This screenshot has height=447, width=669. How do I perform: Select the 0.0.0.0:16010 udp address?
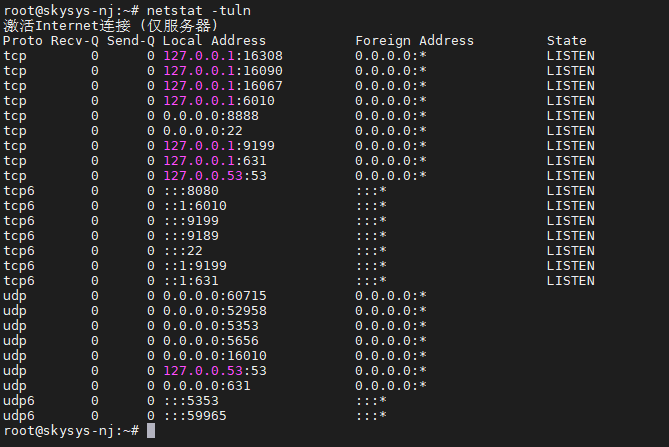(215, 356)
